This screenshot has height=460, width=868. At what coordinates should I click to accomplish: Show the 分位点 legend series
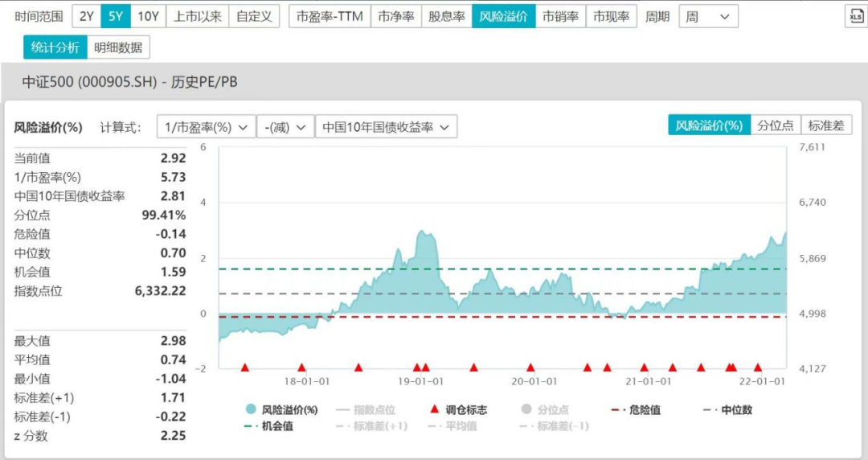point(546,410)
